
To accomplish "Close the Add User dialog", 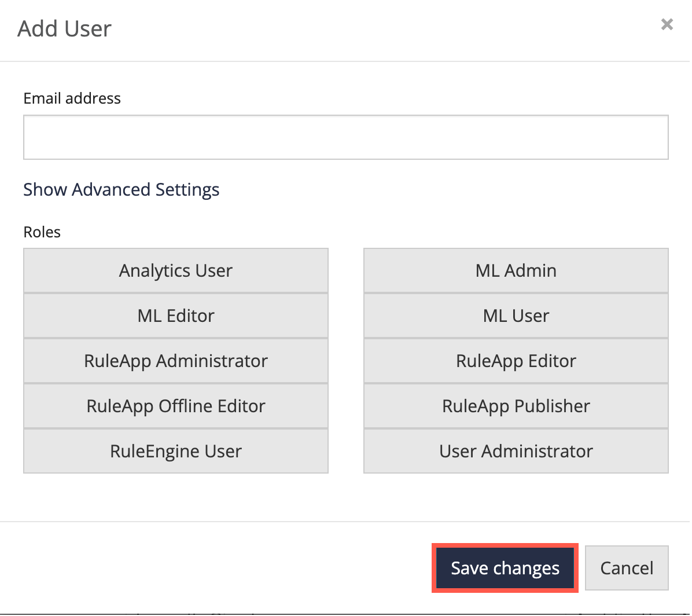I will click(667, 24).
